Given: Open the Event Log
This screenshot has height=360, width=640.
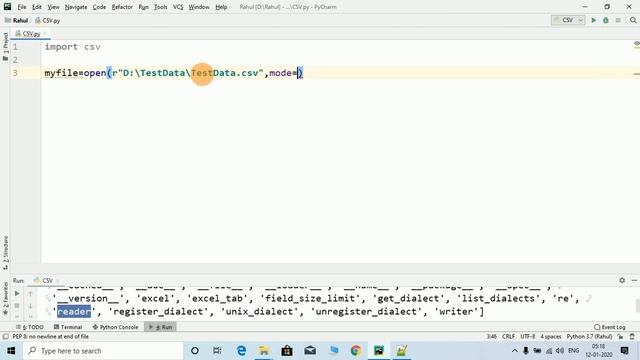Looking at the screenshot, I should tap(610, 327).
